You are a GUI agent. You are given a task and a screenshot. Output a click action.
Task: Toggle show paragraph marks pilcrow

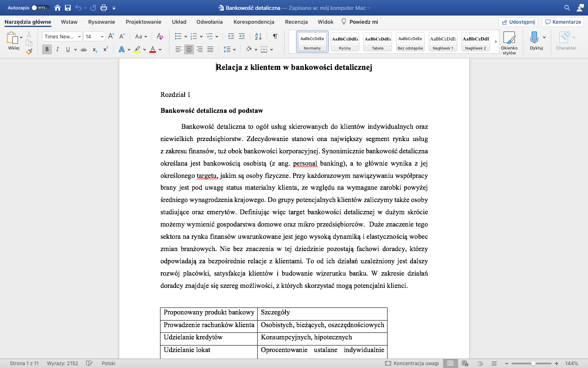pos(275,36)
